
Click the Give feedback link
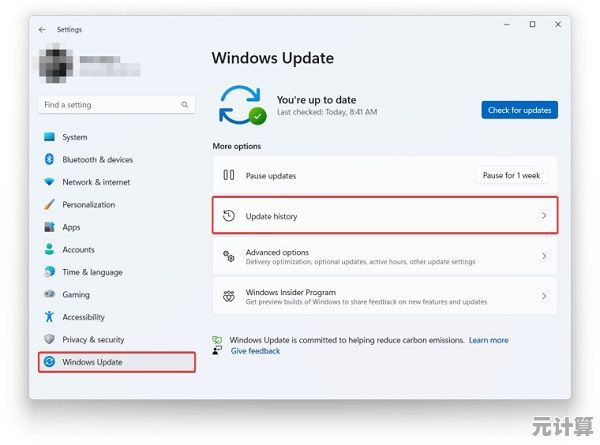255,351
